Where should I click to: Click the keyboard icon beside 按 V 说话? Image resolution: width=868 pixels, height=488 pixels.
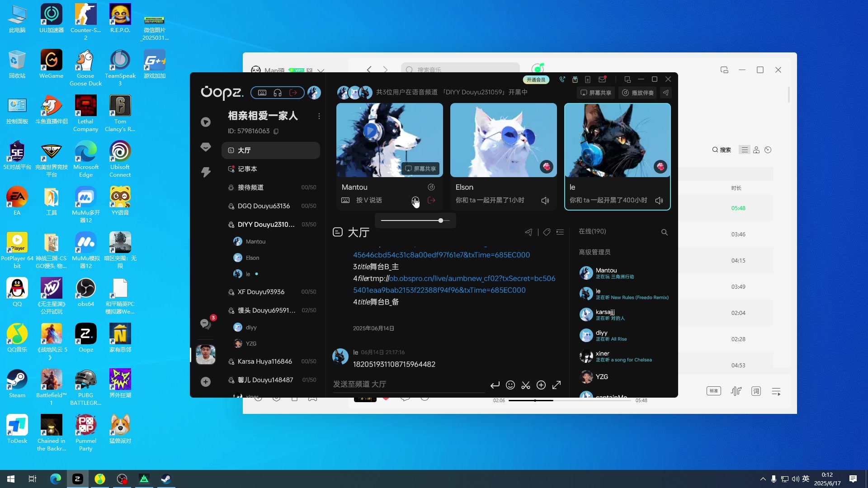345,200
